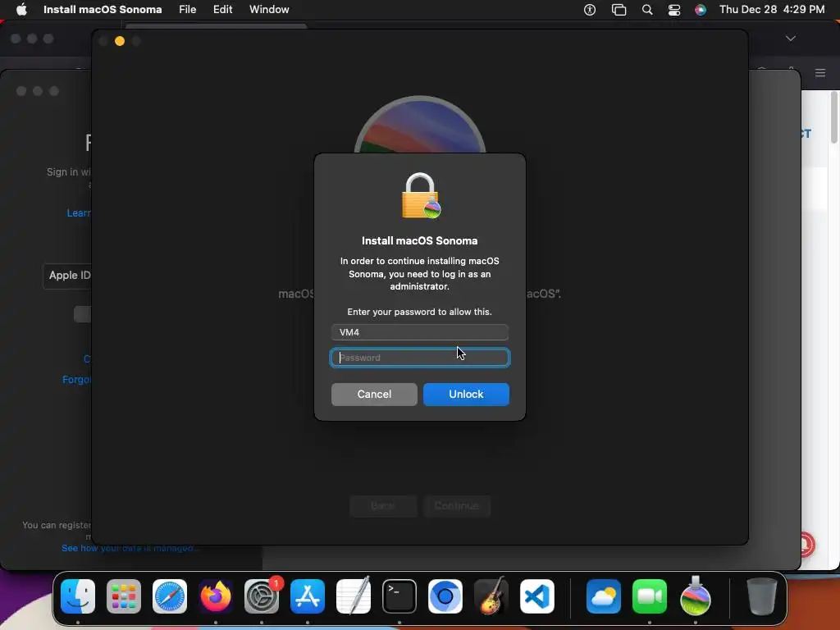
Task: Open the Apple menu
Action: 21,9
